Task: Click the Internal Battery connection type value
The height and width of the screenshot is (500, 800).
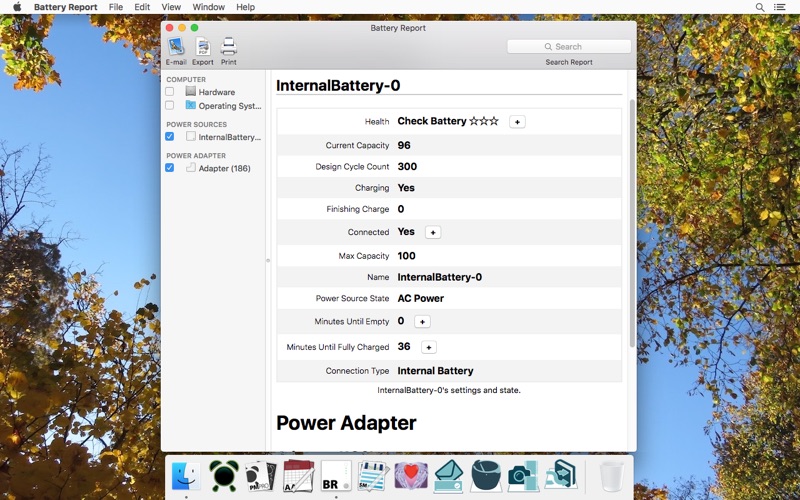Action: [435, 371]
